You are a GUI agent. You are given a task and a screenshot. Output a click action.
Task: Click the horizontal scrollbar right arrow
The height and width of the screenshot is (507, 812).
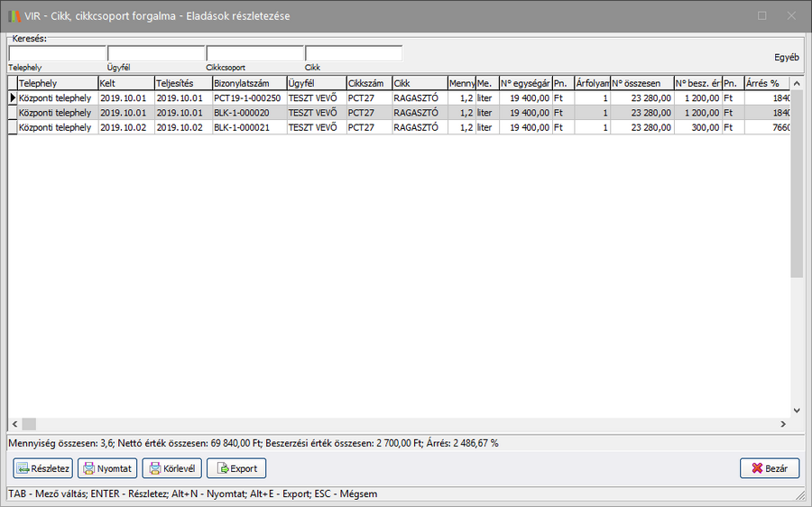(x=782, y=424)
